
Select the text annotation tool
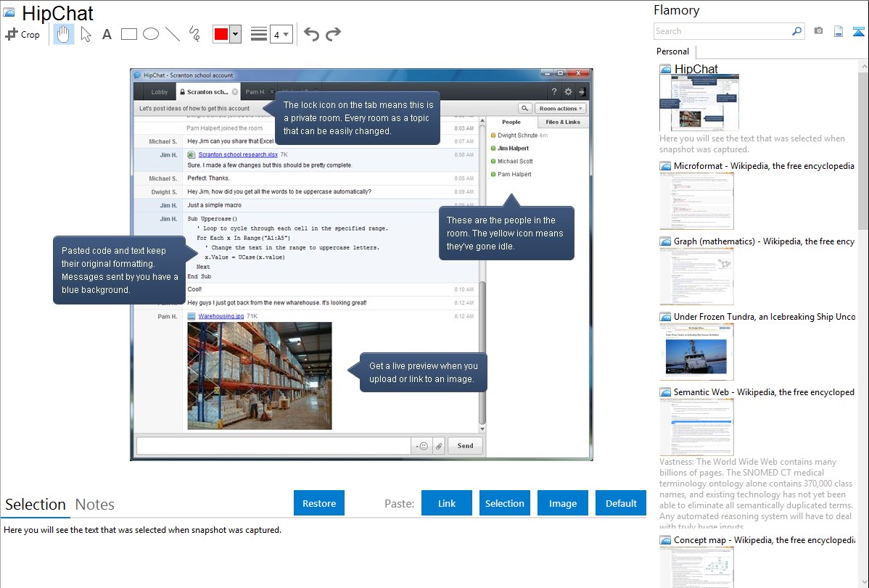(x=107, y=34)
